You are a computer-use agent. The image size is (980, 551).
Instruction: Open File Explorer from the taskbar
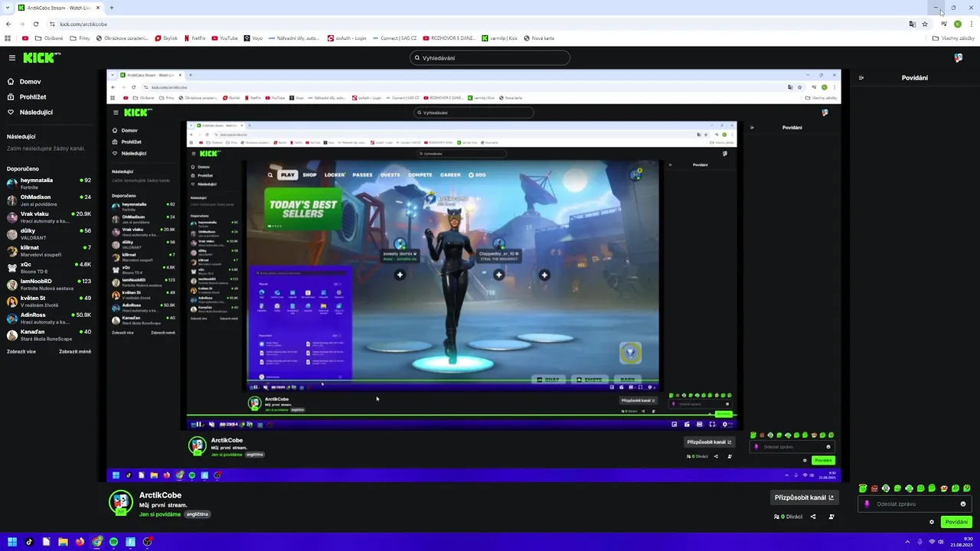click(63, 542)
